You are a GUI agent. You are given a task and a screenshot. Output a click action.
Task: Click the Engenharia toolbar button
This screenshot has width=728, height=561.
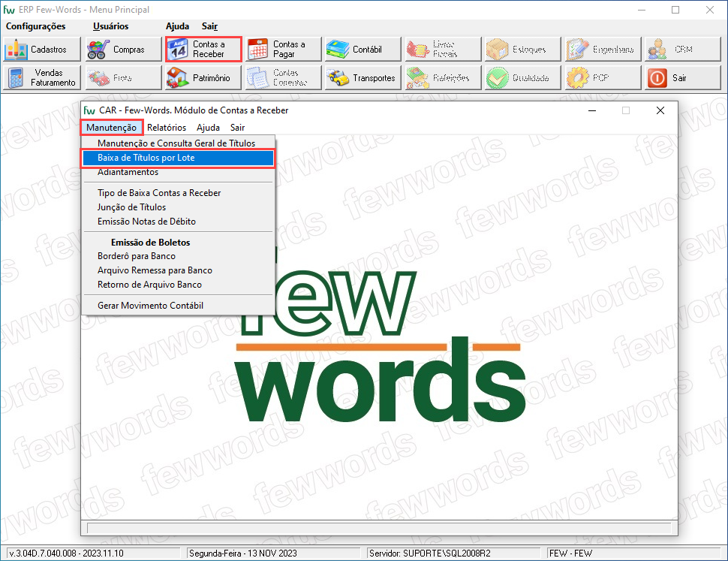603,50
